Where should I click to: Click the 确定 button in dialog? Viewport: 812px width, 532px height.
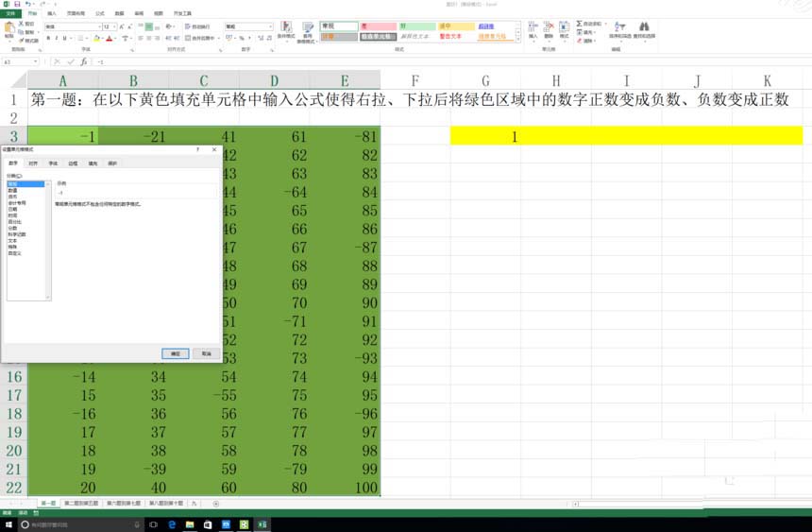[x=175, y=352]
